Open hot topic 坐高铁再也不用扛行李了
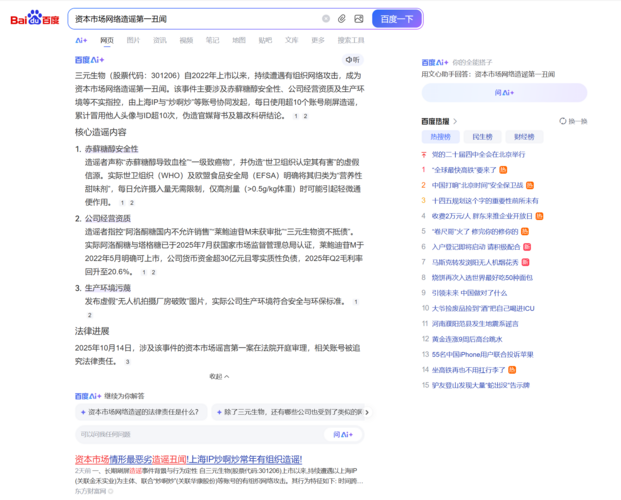The image size is (621, 500). pyautogui.click(x=468, y=370)
